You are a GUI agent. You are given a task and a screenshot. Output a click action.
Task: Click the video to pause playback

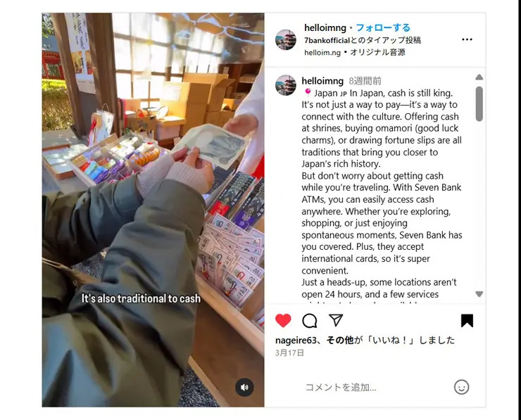pyautogui.click(x=153, y=210)
